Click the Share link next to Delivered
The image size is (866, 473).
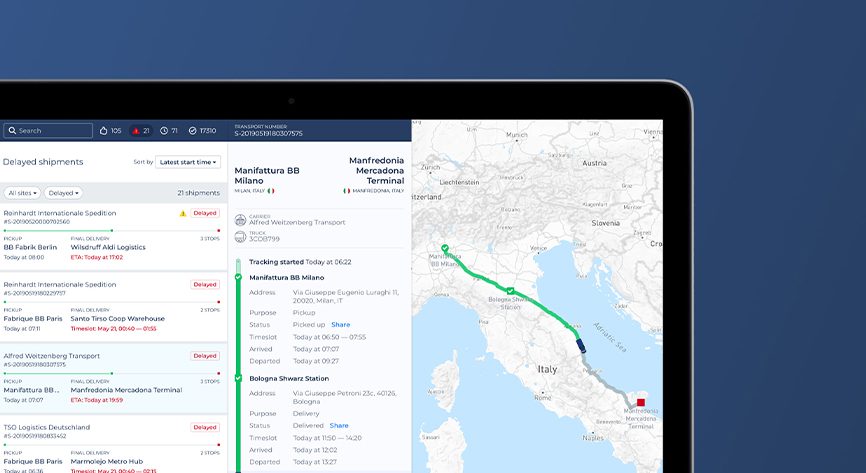[339, 426]
